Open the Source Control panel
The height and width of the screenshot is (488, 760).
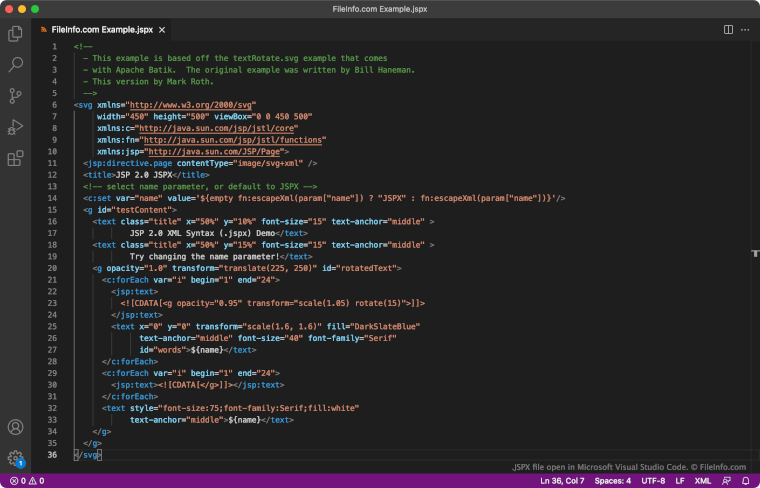point(15,96)
